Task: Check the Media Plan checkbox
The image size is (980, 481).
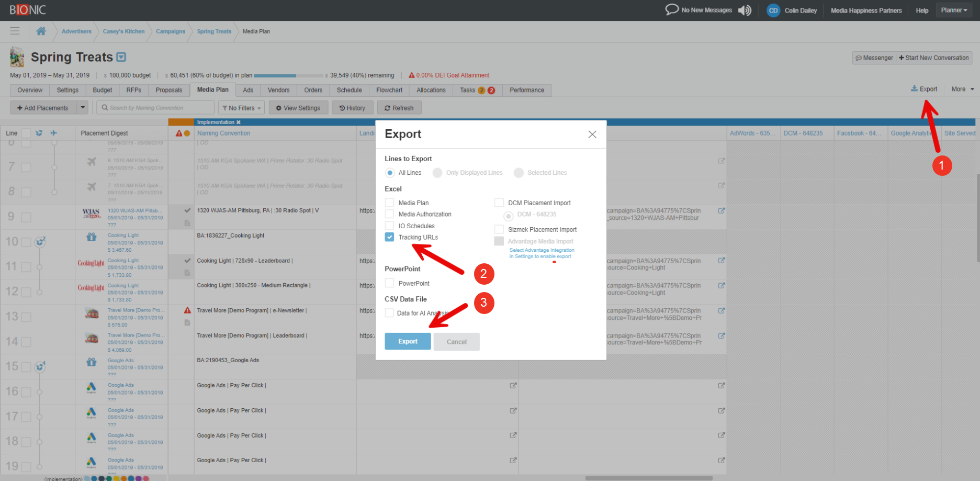Action: click(389, 203)
